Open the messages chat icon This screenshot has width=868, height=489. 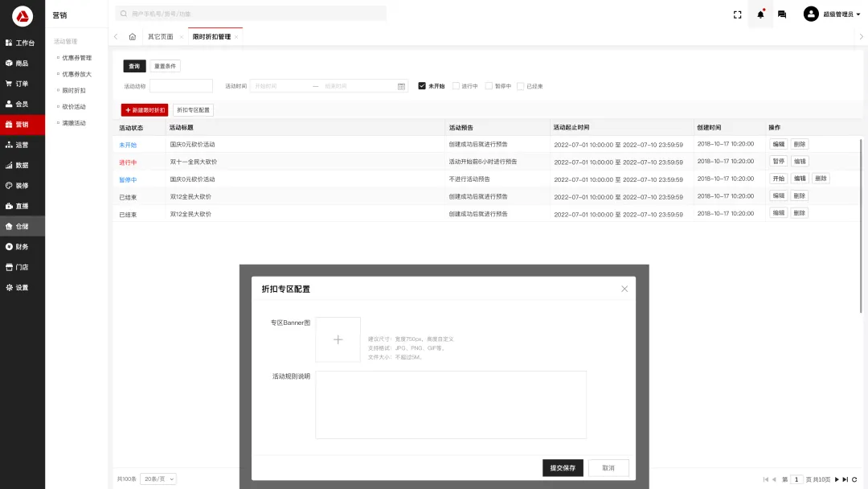pos(782,14)
